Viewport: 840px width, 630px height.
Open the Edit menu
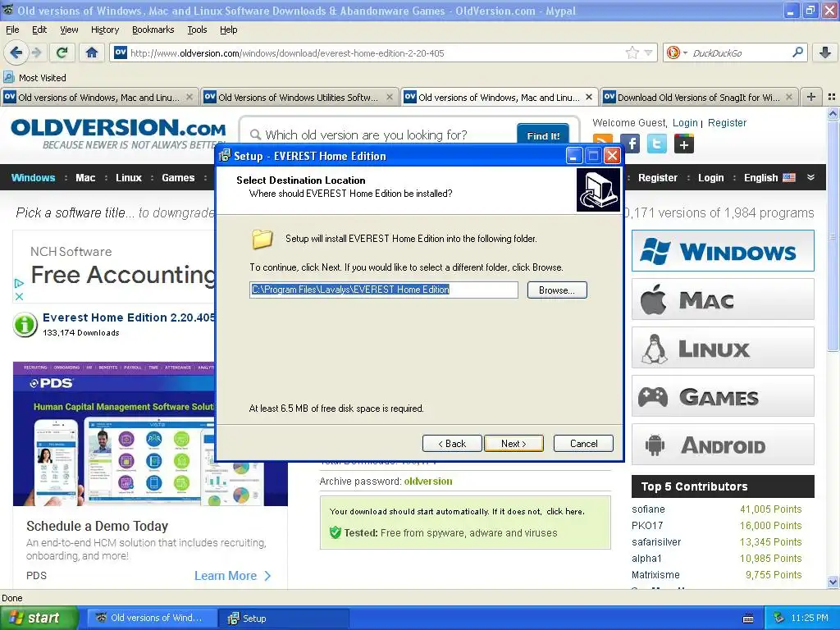(39, 30)
